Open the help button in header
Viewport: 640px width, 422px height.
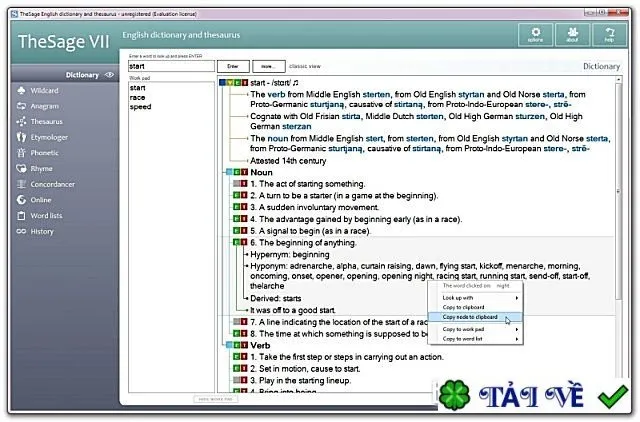click(x=609, y=35)
